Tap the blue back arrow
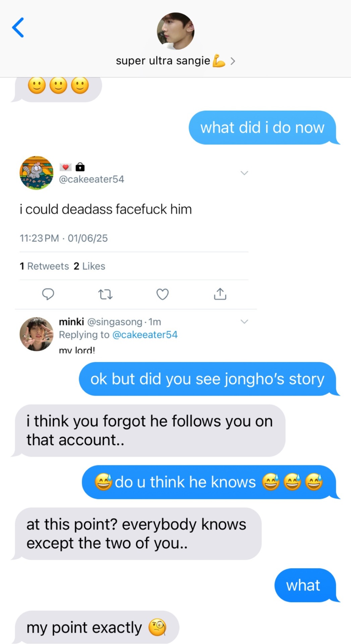 pos(18,28)
